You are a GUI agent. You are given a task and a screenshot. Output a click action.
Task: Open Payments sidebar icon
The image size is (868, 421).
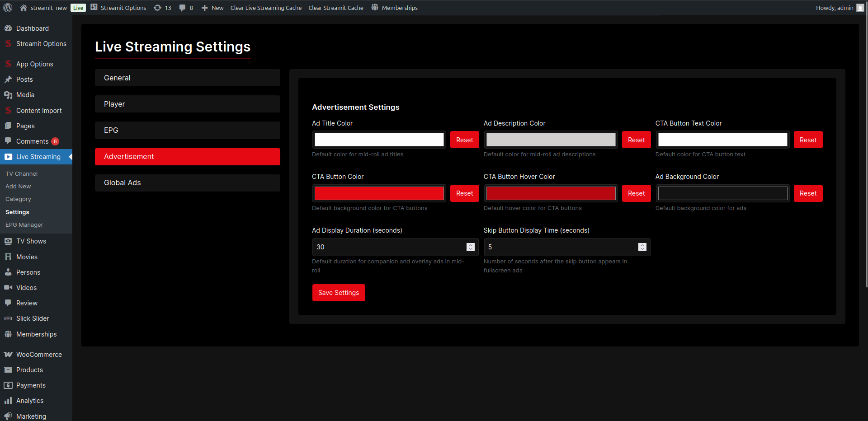[8, 385]
